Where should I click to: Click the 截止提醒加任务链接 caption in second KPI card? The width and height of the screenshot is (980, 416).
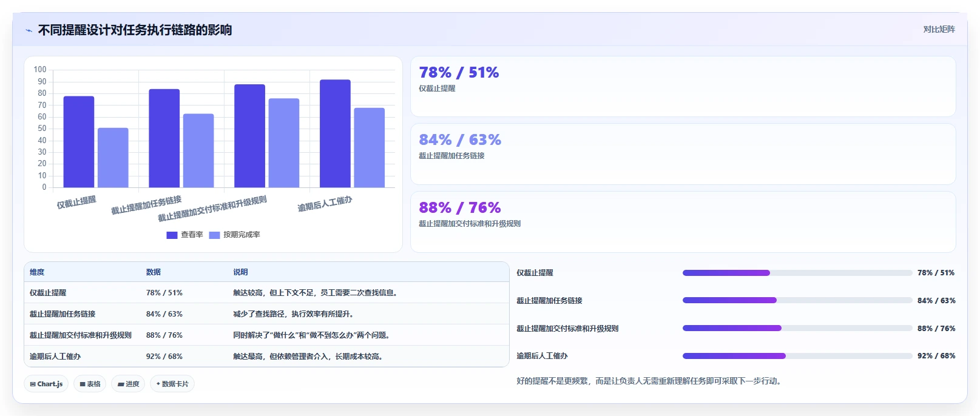[x=451, y=156]
